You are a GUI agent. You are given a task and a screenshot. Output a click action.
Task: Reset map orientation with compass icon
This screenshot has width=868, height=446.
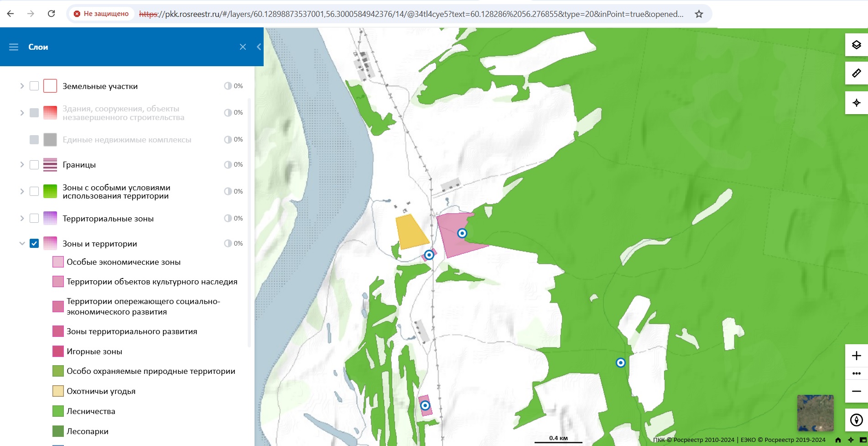(x=856, y=420)
